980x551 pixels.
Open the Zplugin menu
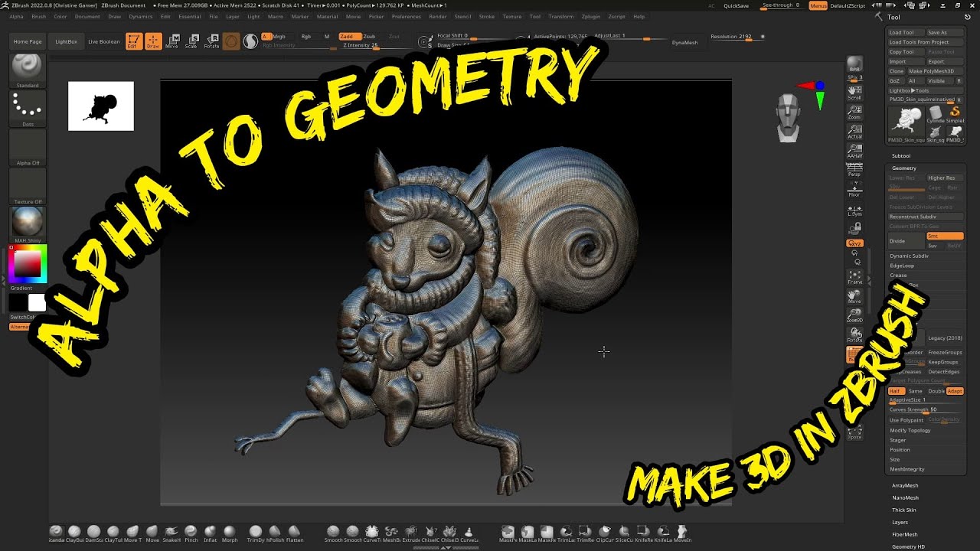tap(590, 16)
